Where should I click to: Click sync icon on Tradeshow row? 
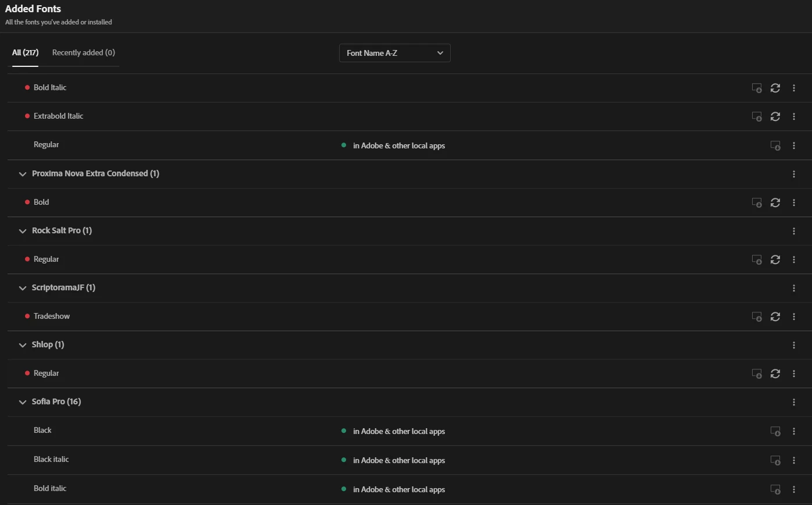775,317
